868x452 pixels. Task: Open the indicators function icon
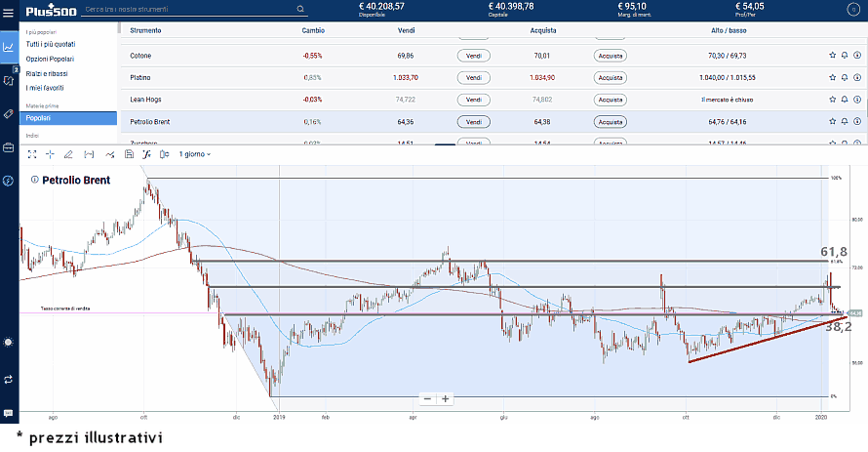(146, 153)
